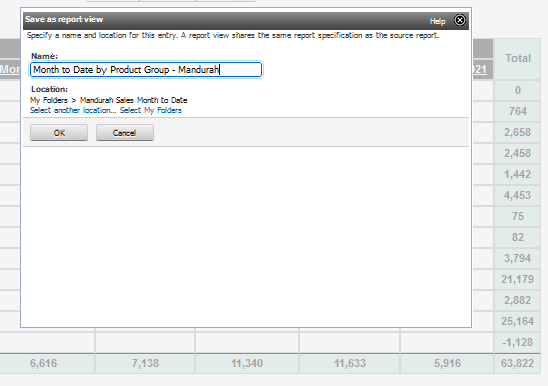This screenshot has height=386, width=548.
Task: Click into the Name text field
Action: coord(146,70)
